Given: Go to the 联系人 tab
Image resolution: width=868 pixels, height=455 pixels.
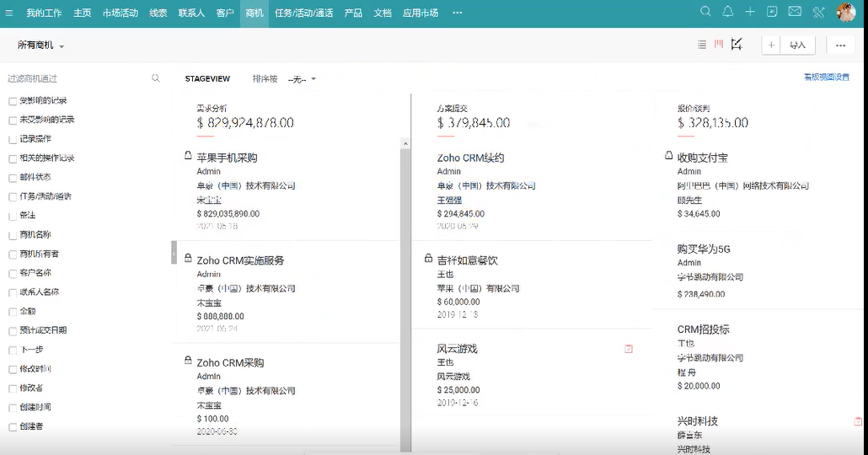Looking at the screenshot, I should [x=191, y=13].
